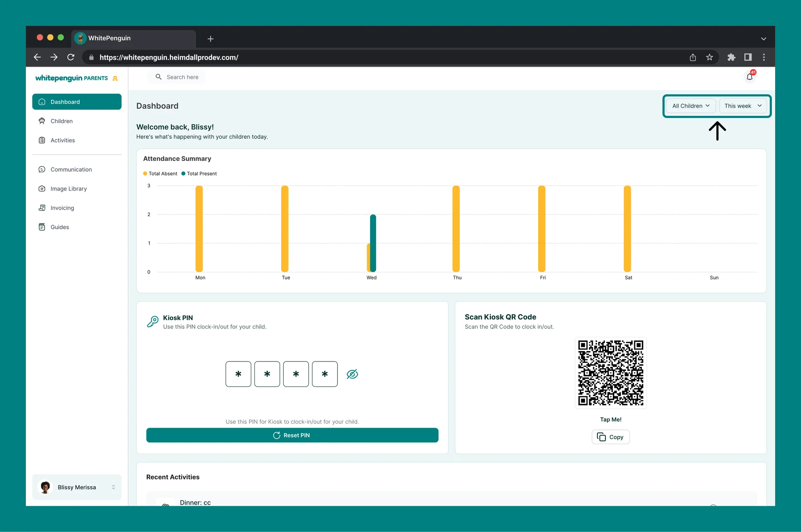Click the whitepenguin PARENTS logo
Image resolution: width=801 pixels, height=532 pixels.
point(76,78)
